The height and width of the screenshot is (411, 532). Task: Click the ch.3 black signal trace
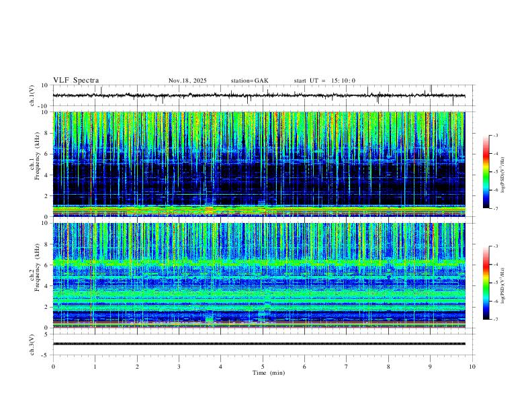click(259, 344)
